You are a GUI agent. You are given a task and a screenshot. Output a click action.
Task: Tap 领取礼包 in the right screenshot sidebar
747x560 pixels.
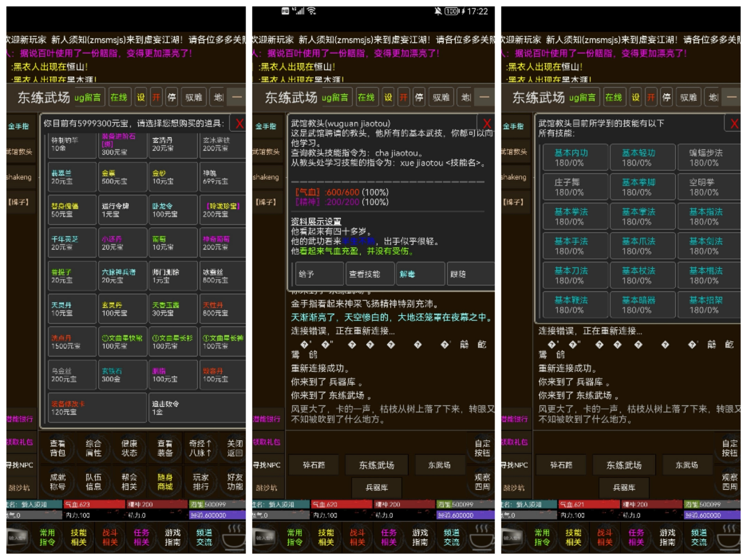tap(515, 442)
